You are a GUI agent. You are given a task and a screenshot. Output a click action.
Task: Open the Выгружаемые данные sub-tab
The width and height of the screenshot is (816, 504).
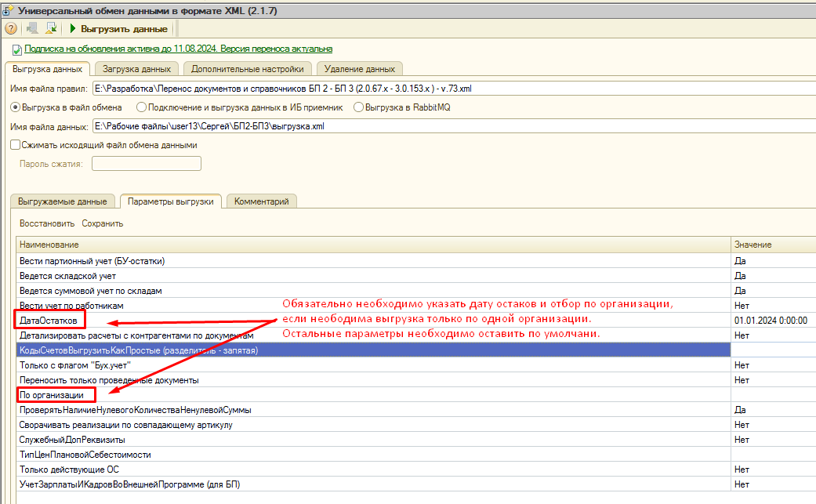tap(63, 201)
